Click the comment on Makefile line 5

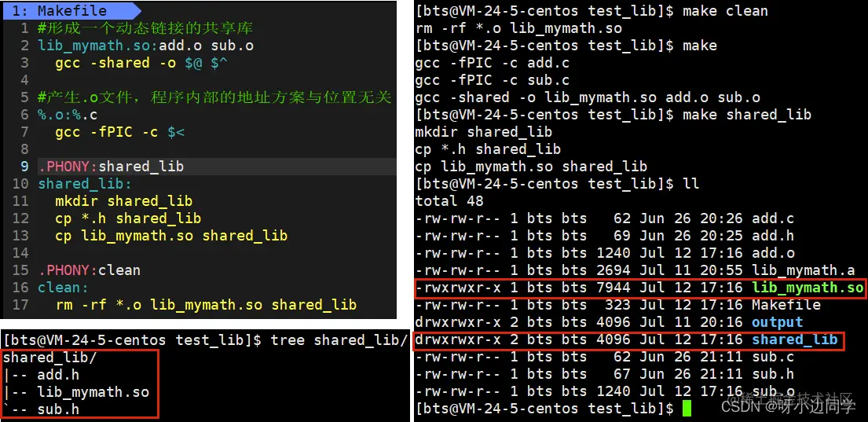(x=214, y=97)
